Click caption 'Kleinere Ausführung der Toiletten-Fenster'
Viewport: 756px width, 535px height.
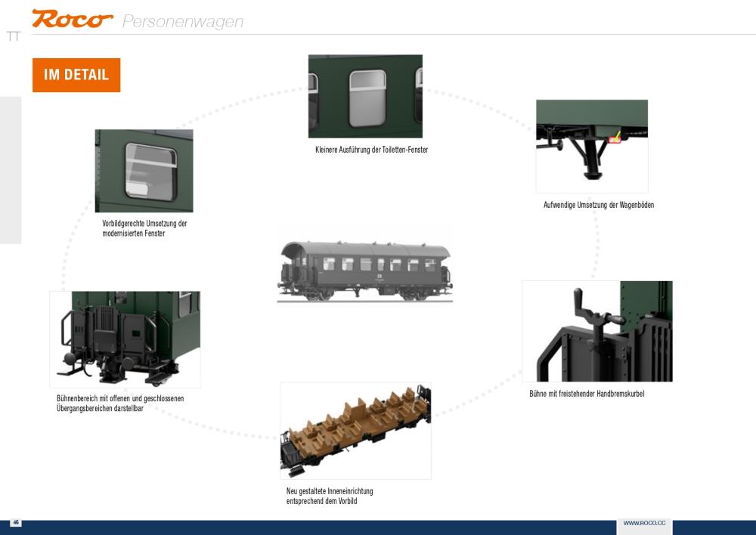click(x=372, y=150)
